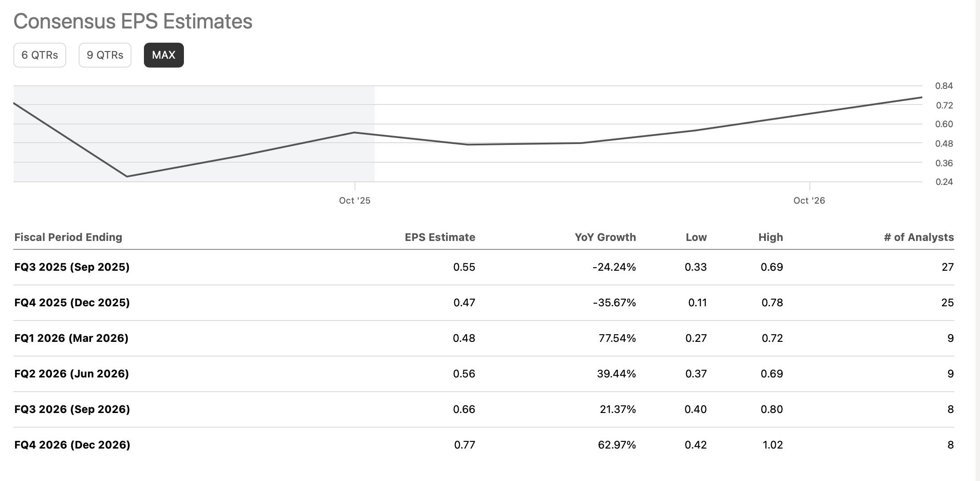Sort by # of Analysts column
Viewport: 980px width, 481px height.
pos(920,237)
